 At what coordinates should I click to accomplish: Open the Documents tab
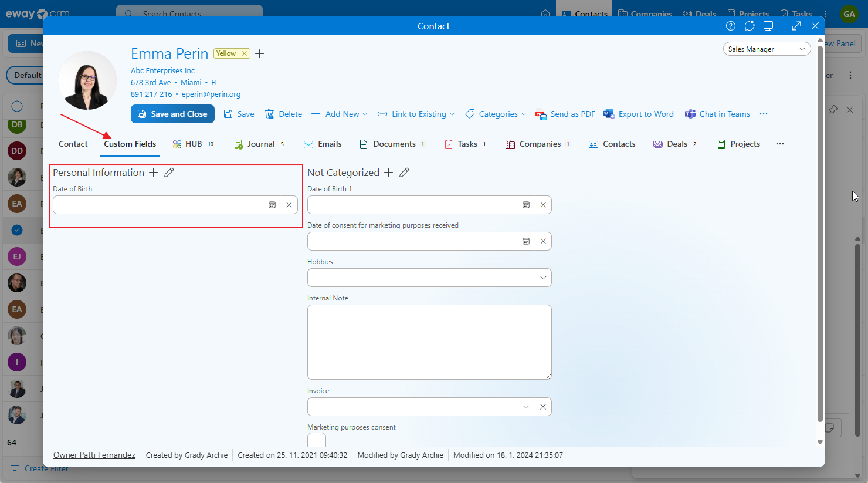click(391, 144)
